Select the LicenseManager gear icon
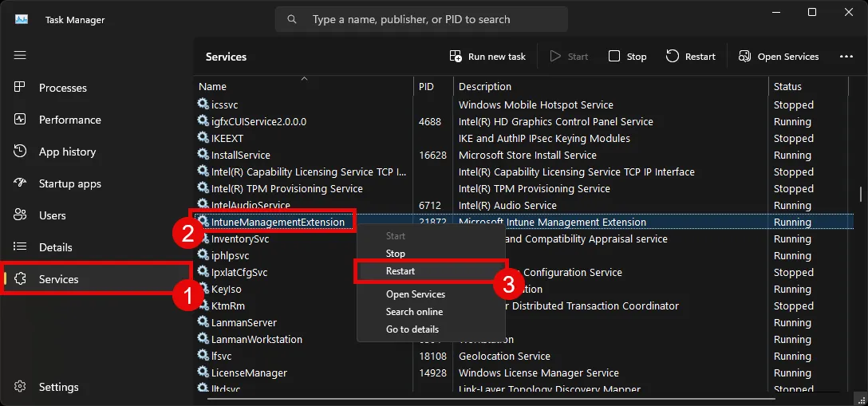This screenshot has height=406, width=868. (203, 372)
